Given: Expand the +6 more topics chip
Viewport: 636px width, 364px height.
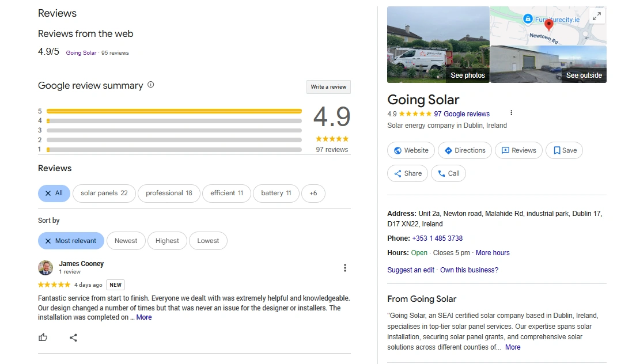Looking at the screenshot, I should click(x=313, y=194).
